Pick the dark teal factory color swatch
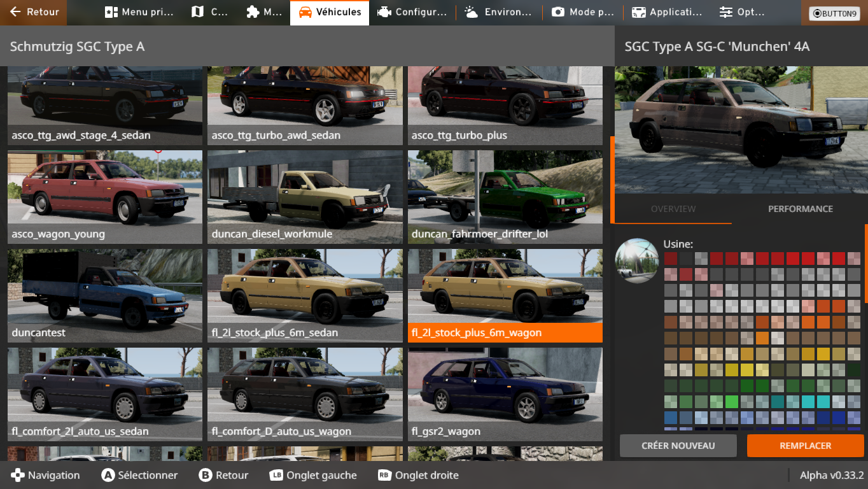Image resolution: width=868 pixels, height=489 pixels. 778,402
